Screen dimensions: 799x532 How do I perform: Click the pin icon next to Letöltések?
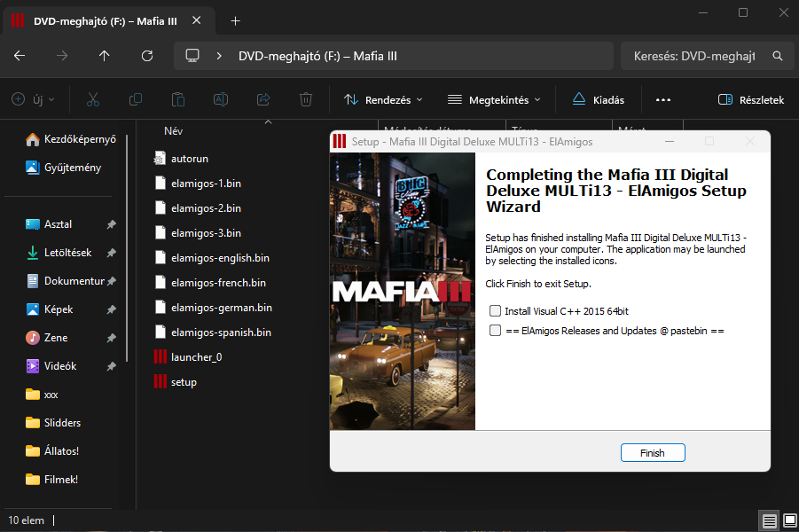(x=111, y=253)
